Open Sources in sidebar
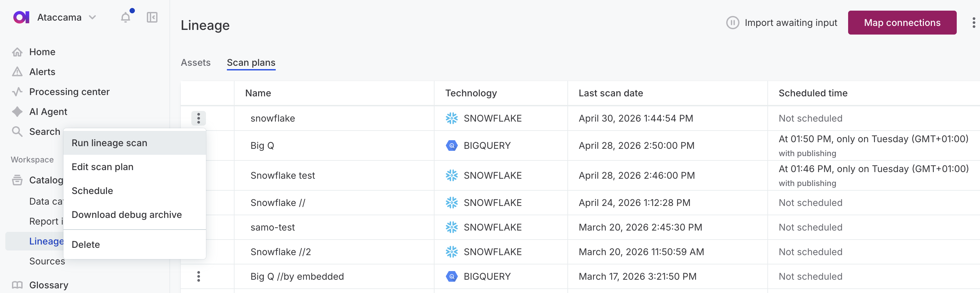This screenshot has width=980, height=293. tap(47, 261)
